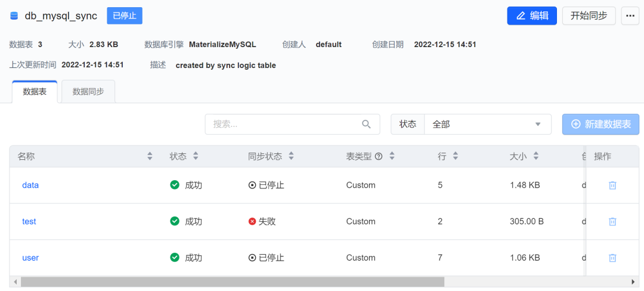Open the data table link

(x=30, y=185)
